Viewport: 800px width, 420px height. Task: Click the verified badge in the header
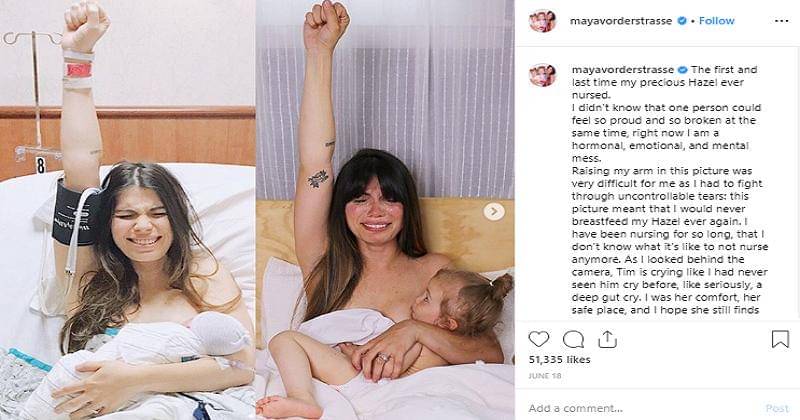tap(681, 21)
